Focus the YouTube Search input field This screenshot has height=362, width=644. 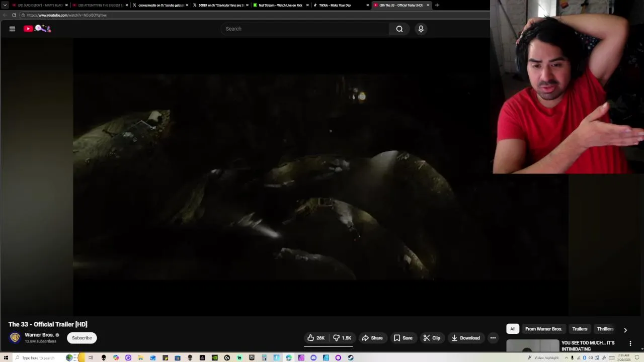pyautogui.click(x=305, y=29)
